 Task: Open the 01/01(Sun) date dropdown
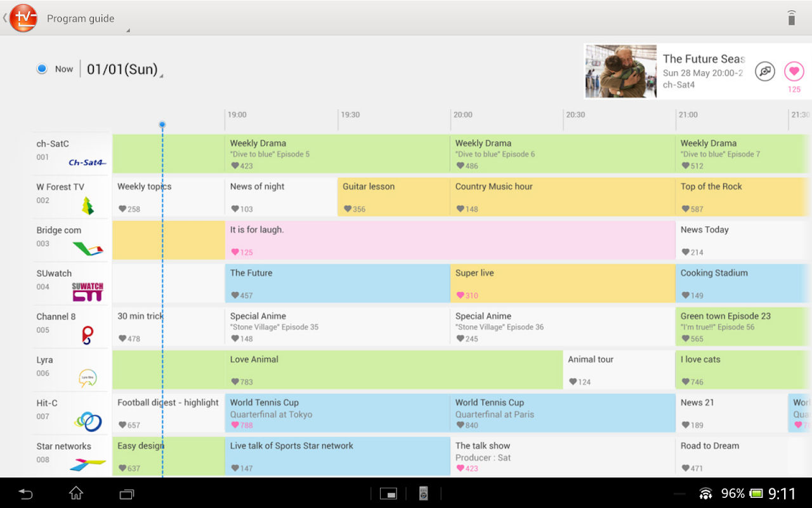(124, 69)
